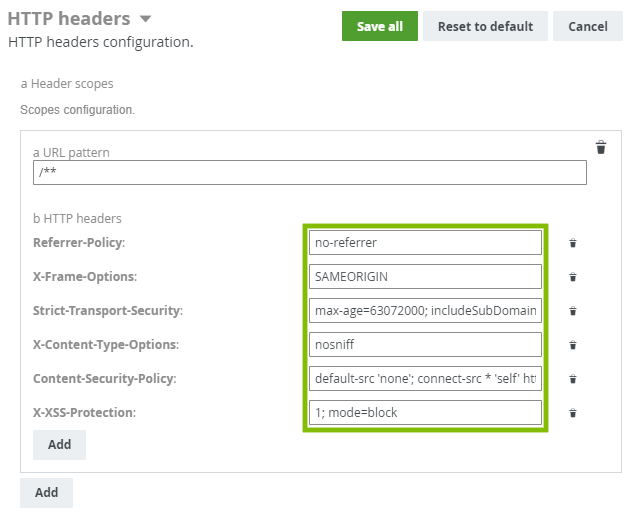Cancel the HTTP headers changes
This screenshot has width=629, height=515.
click(587, 26)
